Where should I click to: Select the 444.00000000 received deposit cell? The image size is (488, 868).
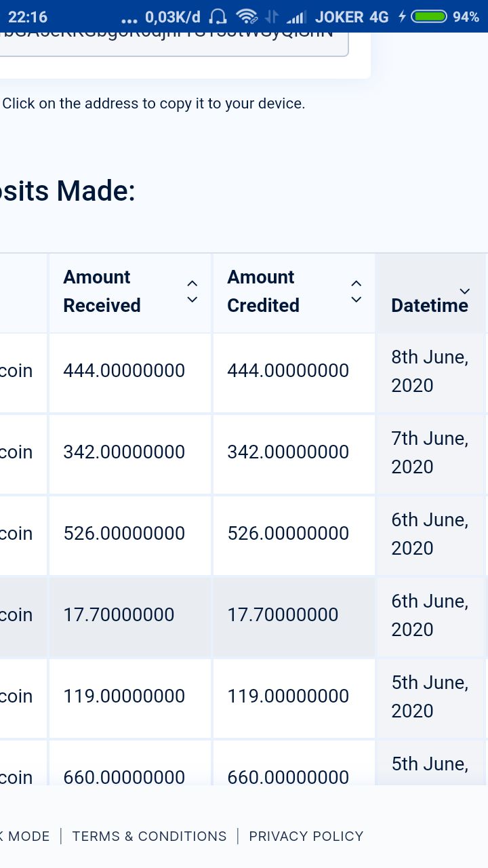click(130, 372)
